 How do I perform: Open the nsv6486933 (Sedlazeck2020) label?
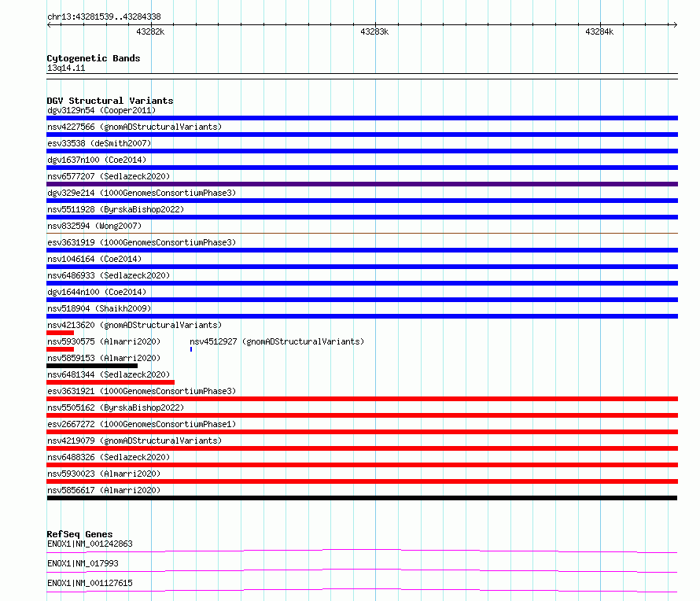click(109, 275)
